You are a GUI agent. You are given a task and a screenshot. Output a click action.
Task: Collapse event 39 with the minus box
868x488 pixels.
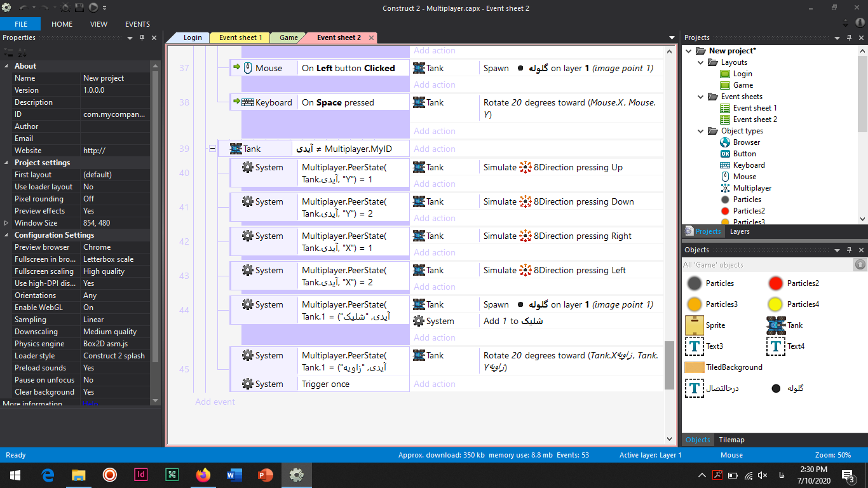click(212, 149)
